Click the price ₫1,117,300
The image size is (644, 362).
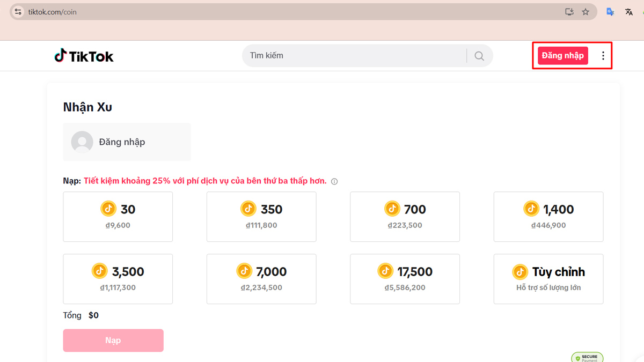point(118,287)
